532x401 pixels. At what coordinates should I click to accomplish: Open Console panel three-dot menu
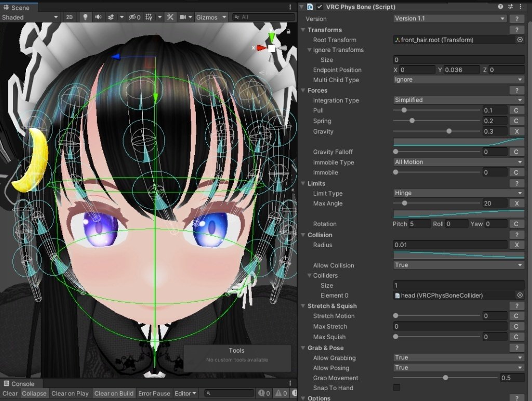coord(290,383)
